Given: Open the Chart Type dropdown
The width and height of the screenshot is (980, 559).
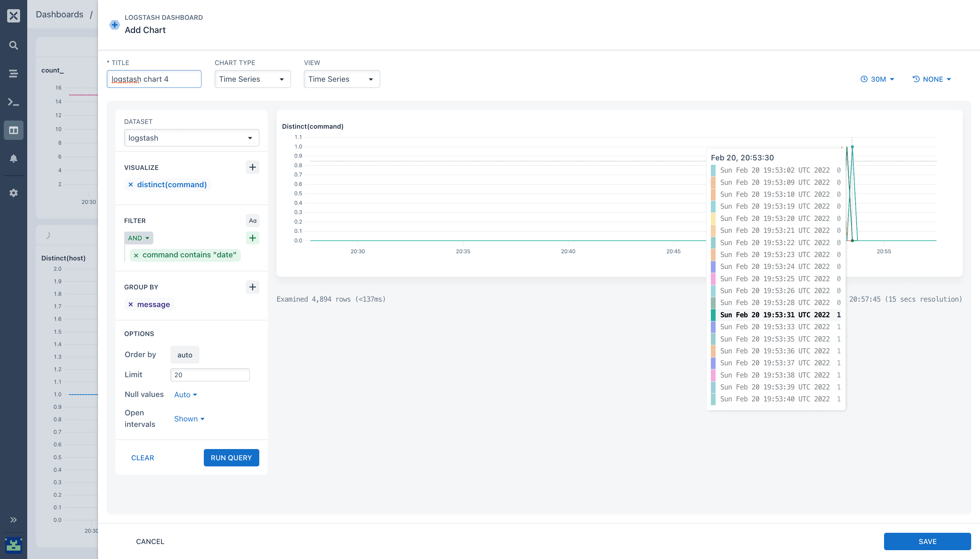Looking at the screenshot, I should click(x=252, y=79).
